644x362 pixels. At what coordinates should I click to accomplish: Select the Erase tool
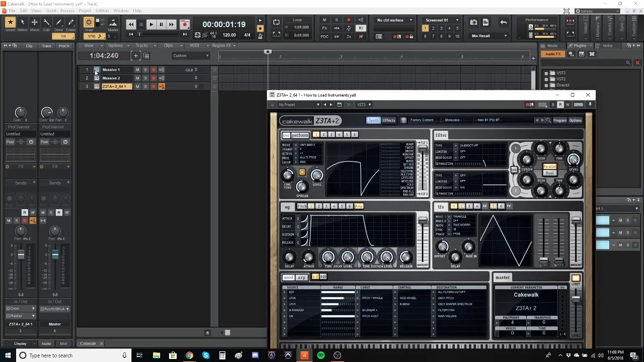[x=71, y=23]
